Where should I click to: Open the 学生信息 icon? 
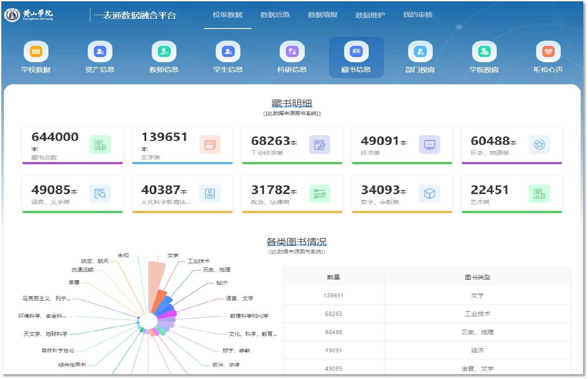coord(228,51)
